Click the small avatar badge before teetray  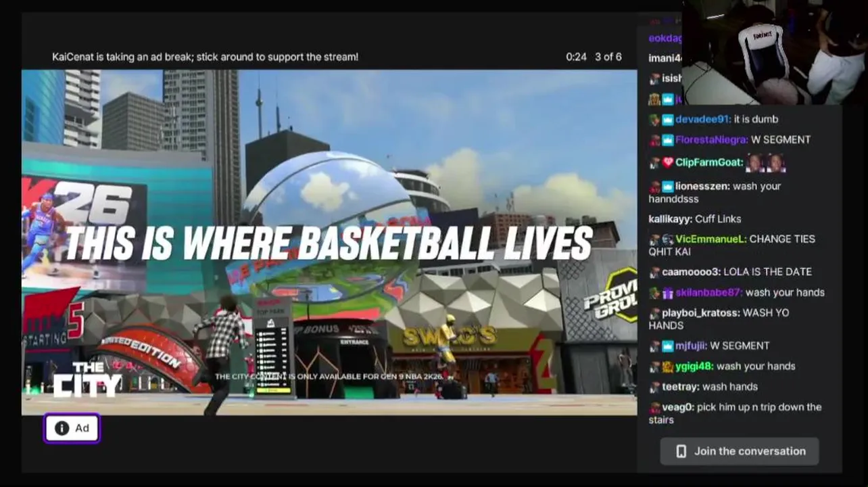[x=654, y=388]
